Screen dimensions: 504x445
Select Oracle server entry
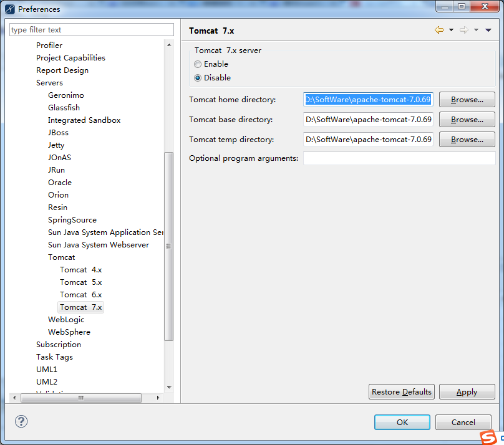[x=60, y=183]
